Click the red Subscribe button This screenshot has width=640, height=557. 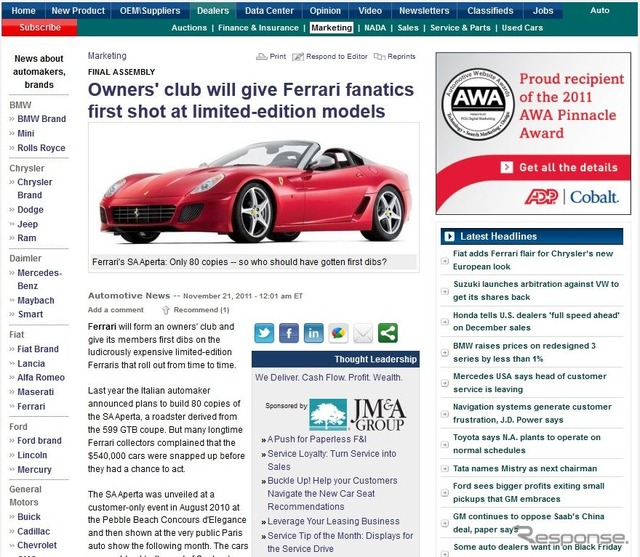[40, 27]
